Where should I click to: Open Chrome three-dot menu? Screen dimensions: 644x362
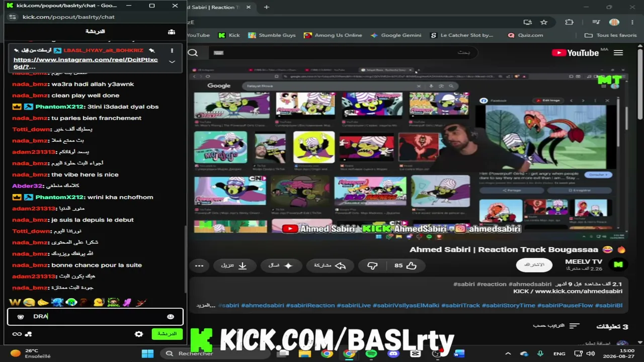coord(631,22)
